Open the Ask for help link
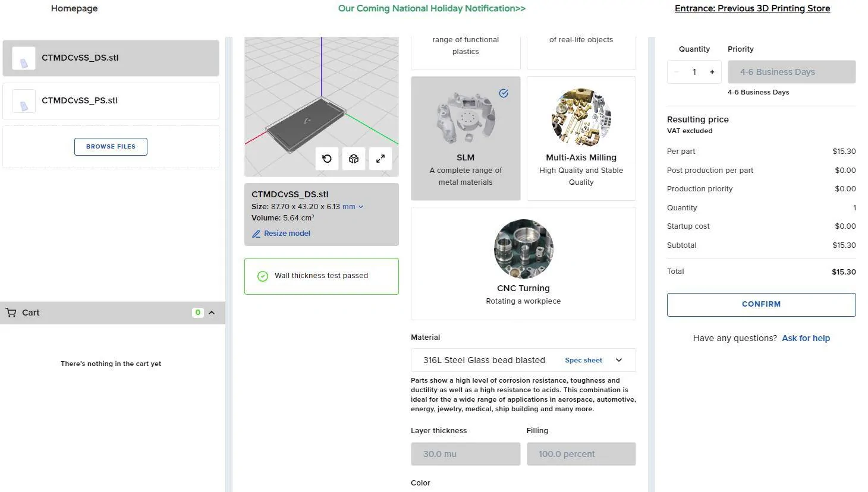Image resolution: width=868 pixels, height=492 pixels. (806, 338)
